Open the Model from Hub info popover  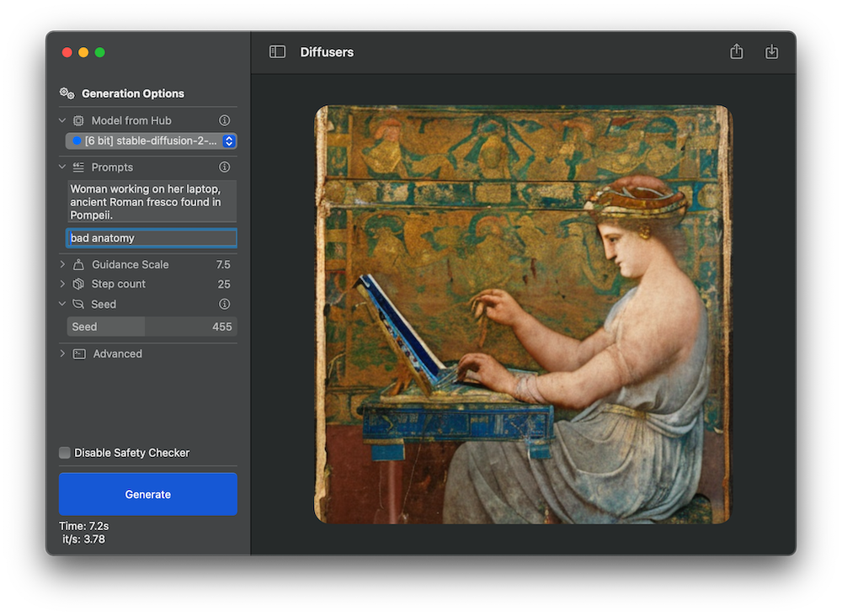click(x=224, y=120)
